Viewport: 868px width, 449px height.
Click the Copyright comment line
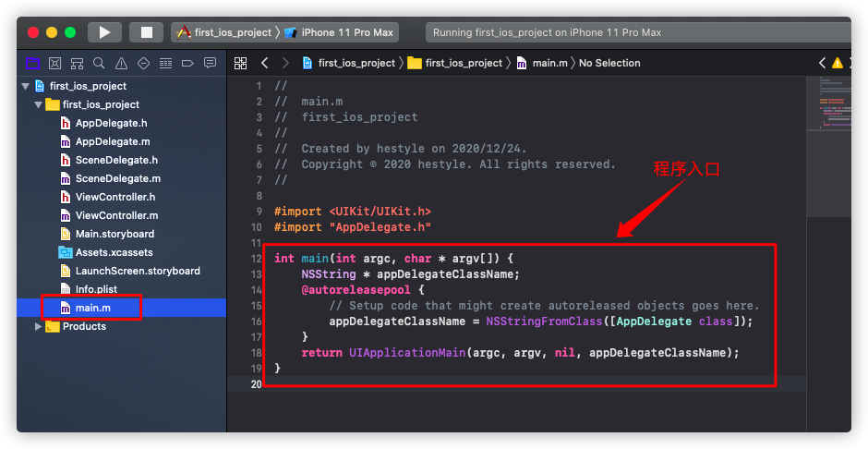445,164
